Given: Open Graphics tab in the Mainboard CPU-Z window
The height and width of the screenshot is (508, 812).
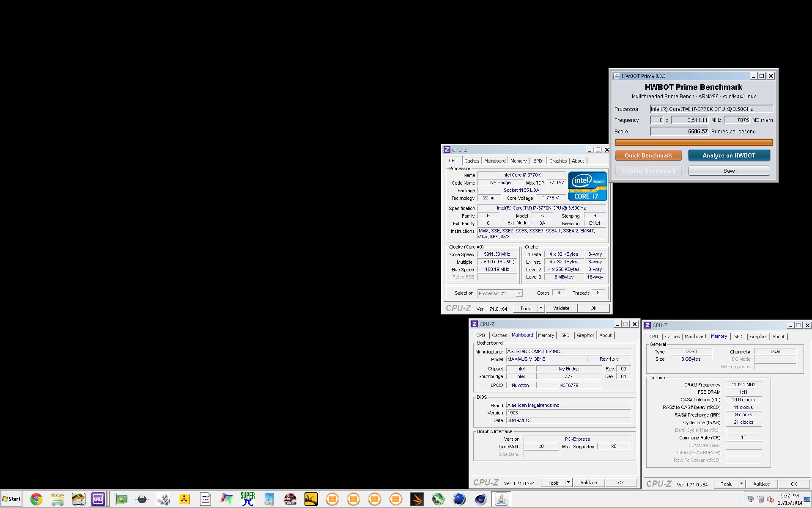Looking at the screenshot, I should click(x=585, y=335).
